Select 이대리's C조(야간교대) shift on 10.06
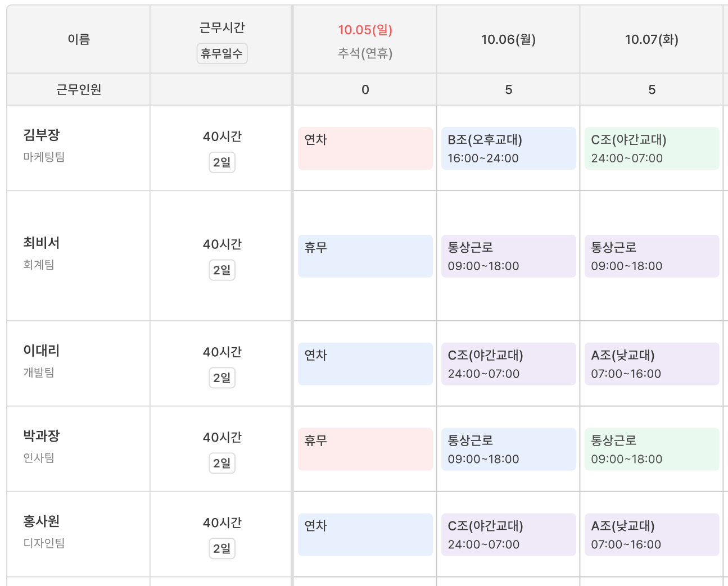Viewport: 728px width, 586px height. click(x=509, y=364)
